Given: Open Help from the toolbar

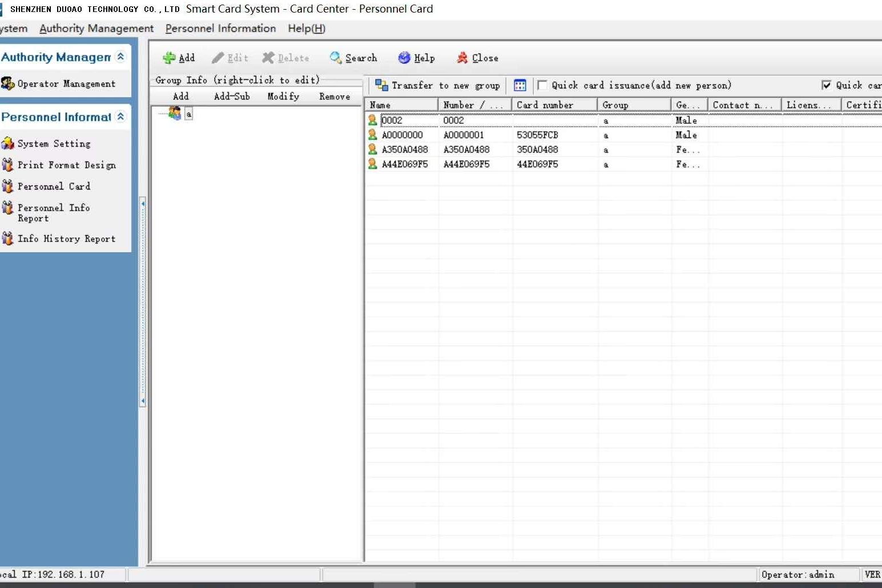Looking at the screenshot, I should pyautogui.click(x=405, y=58).
